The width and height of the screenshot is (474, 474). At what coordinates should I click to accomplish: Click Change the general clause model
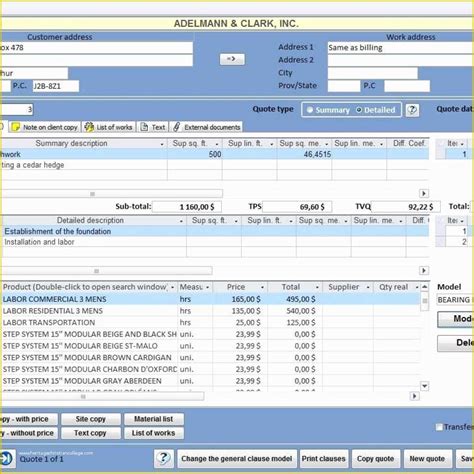click(237, 459)
